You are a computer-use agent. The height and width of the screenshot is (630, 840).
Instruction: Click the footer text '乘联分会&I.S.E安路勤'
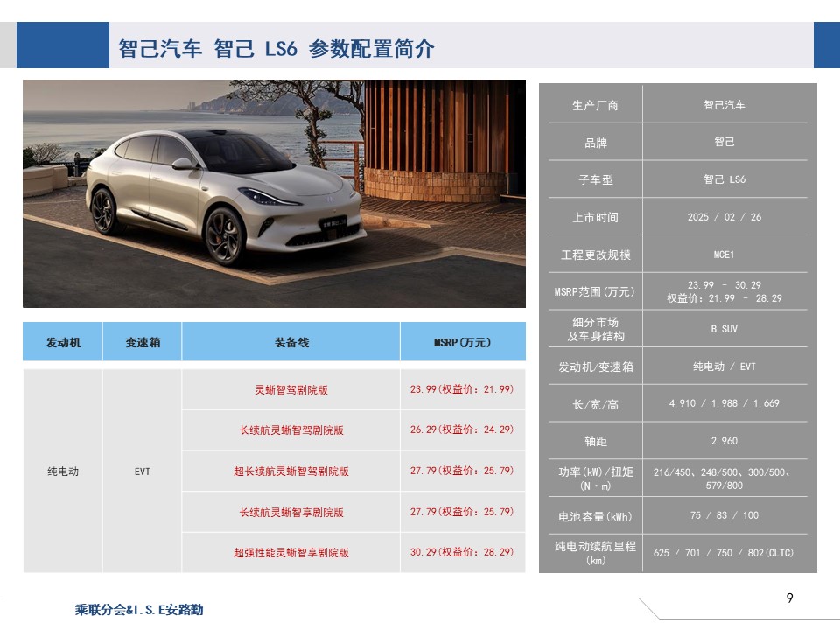(x=139, y=610)
